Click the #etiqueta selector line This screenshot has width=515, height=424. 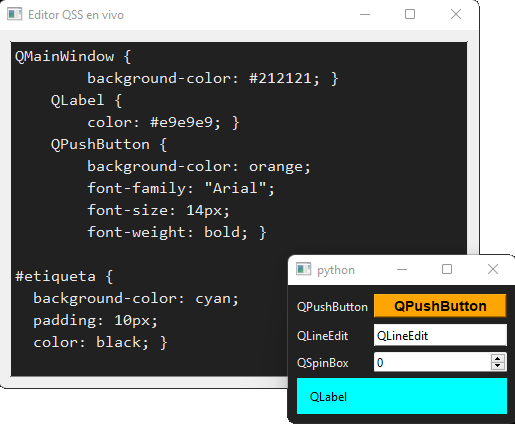pyautogui.click(x=64, y=276)
